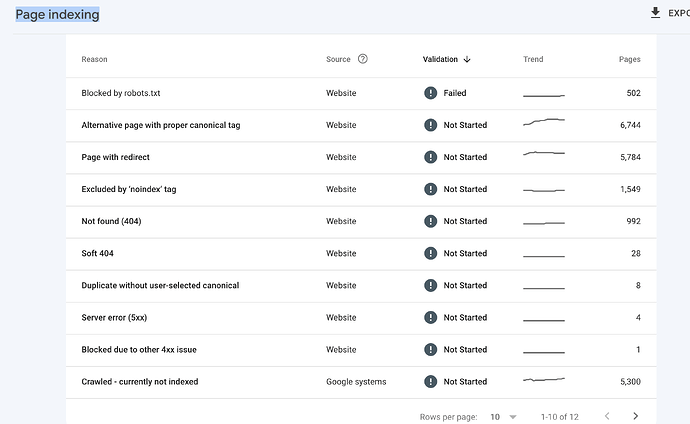
Task: View trend sparkline for Excluded by noindex
Action: pyautogui.click(x=544, y=189)
